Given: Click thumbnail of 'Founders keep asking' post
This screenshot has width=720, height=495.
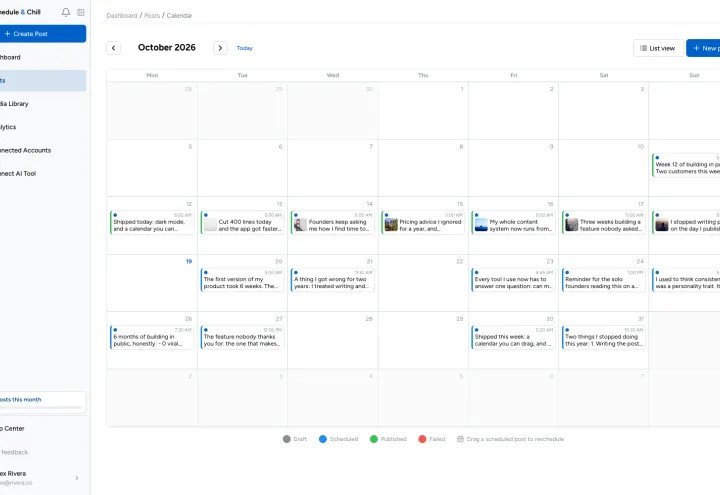Looking at the screenshot, I should coord(300,225).
